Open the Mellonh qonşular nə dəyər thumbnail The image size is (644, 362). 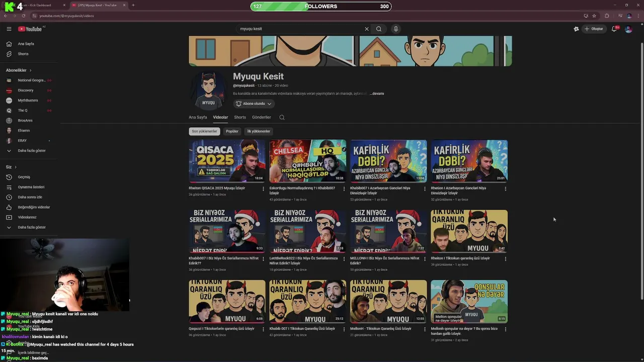pos(469,301)
